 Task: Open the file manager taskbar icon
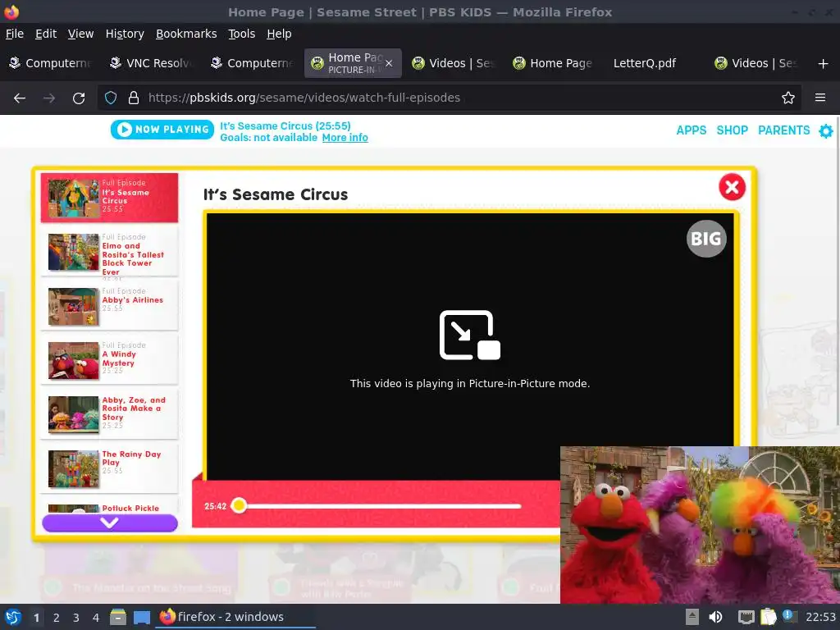point(118,617)
